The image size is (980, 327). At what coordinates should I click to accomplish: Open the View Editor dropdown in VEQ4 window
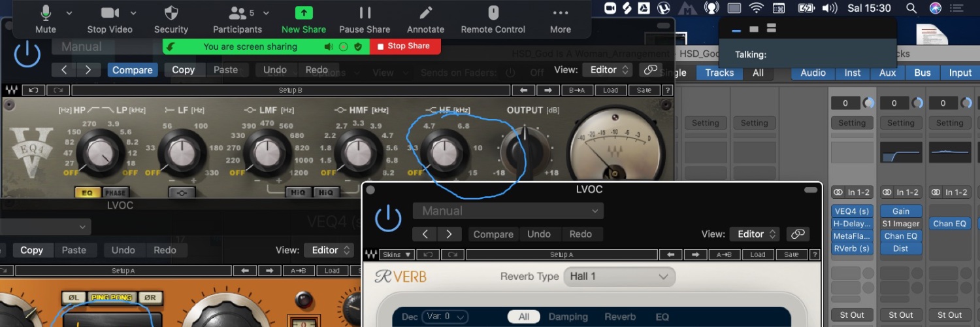click(x=608, y=70)
